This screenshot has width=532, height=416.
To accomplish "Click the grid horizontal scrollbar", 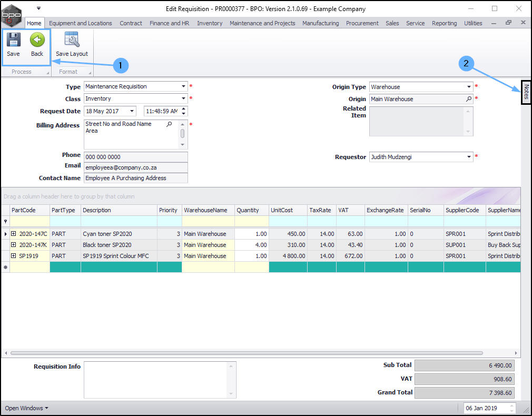I will pos(247,353).
